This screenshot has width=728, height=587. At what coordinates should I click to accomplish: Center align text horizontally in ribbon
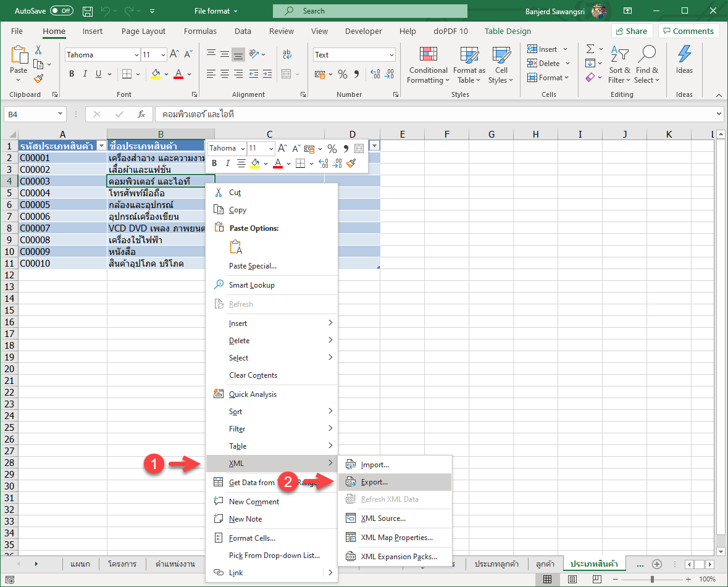[x=225, y=74]
